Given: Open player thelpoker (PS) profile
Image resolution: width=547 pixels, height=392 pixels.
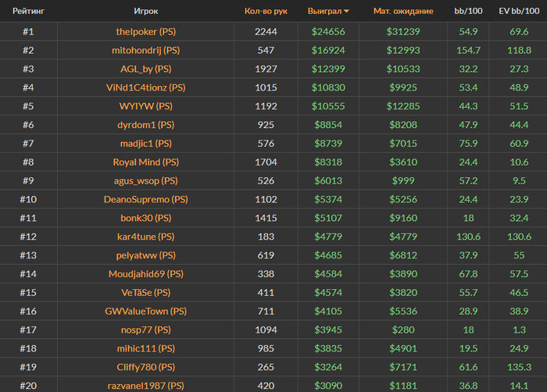Looking at the screenshot, I should [145, 31].
